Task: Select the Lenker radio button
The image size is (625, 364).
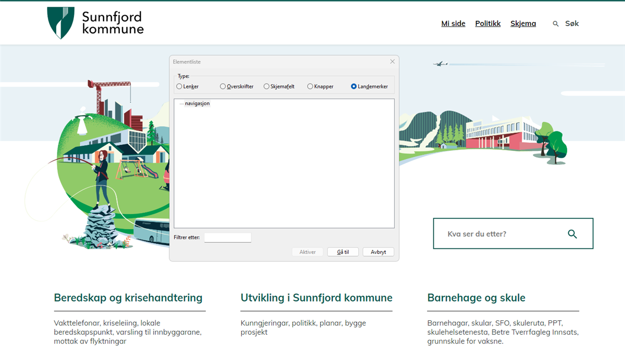Action: click(179, 86)
